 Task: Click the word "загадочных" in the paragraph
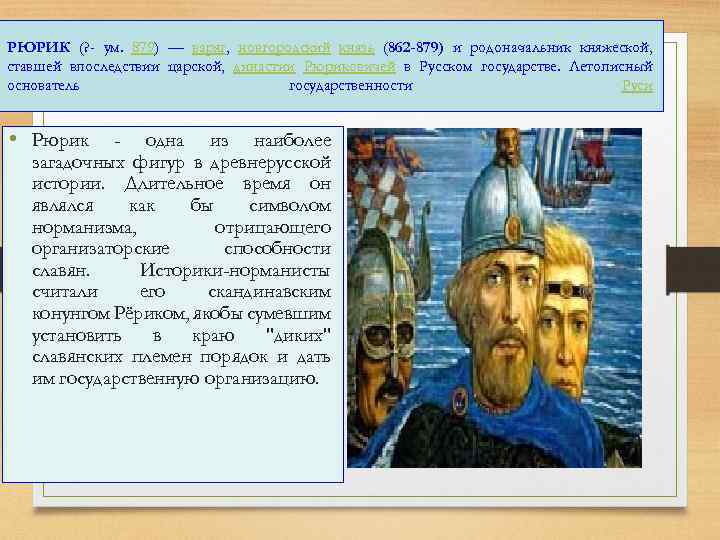(x=79, y=163)
